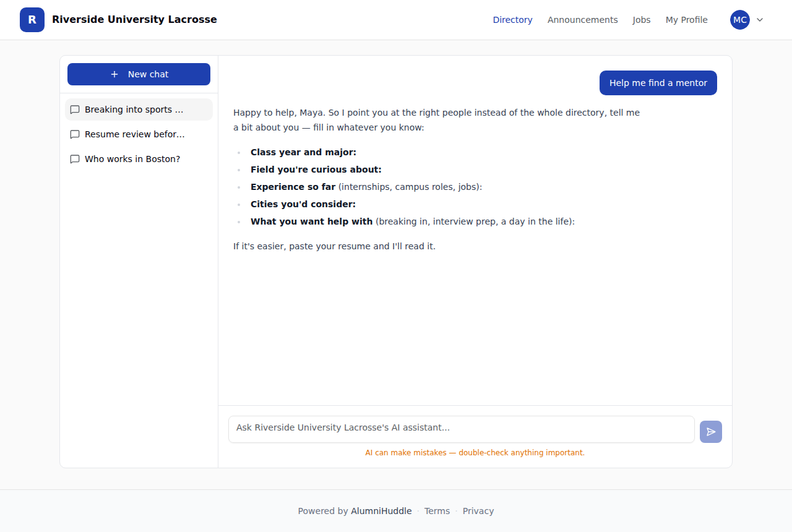
Task: Go to Announcements page
Action: (582, 20)
